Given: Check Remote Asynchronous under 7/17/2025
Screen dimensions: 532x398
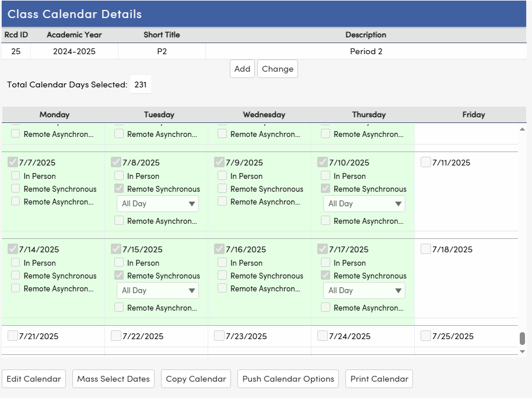Looking at the screenshot, I should click(325, 308).
